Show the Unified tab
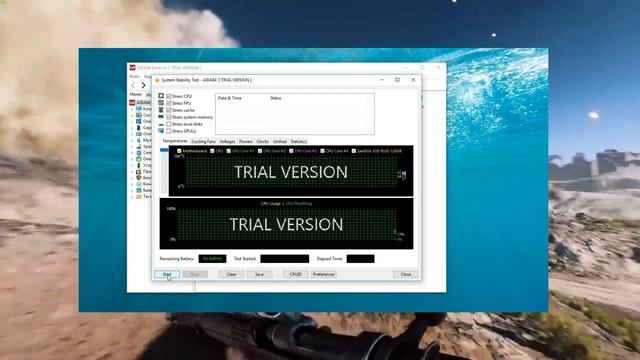Image resolution: width=640 pixels, height=360 pixels. pos(280,141)
